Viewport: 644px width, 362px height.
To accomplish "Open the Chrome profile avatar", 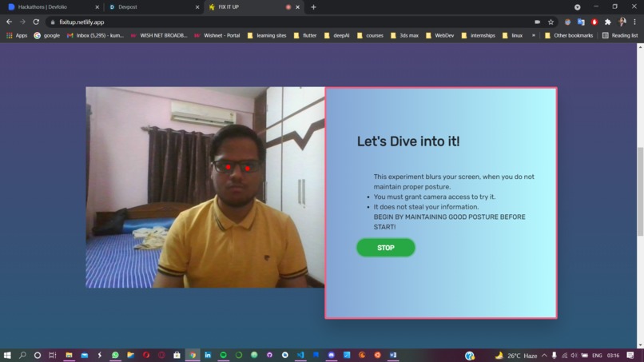I will (622, 22).
